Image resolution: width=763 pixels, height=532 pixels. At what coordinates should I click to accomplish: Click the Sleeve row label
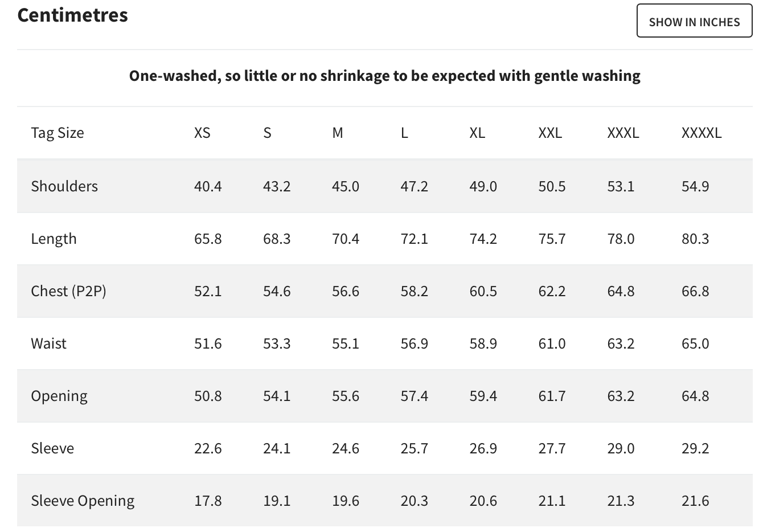tap(52, 448)
